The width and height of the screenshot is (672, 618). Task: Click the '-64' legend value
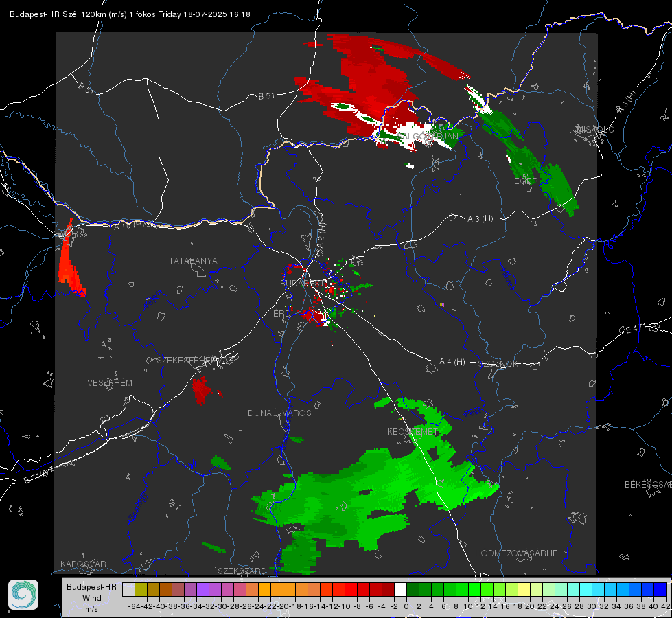[x=135, y=606]
